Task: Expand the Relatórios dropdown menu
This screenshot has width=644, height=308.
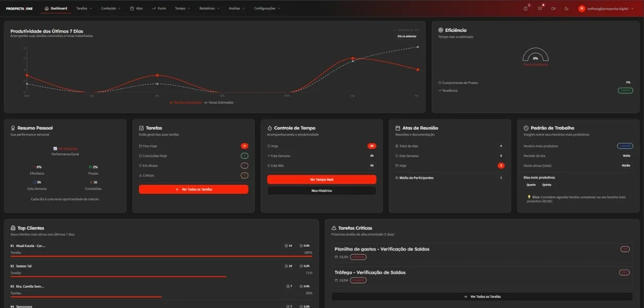Action: click(x=209, y=8)
